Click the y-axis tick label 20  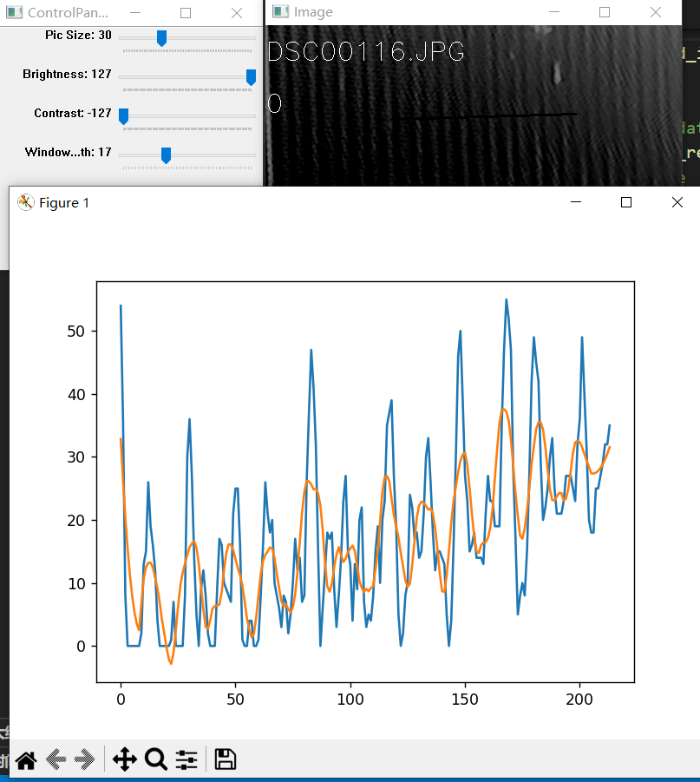point(75,521)
